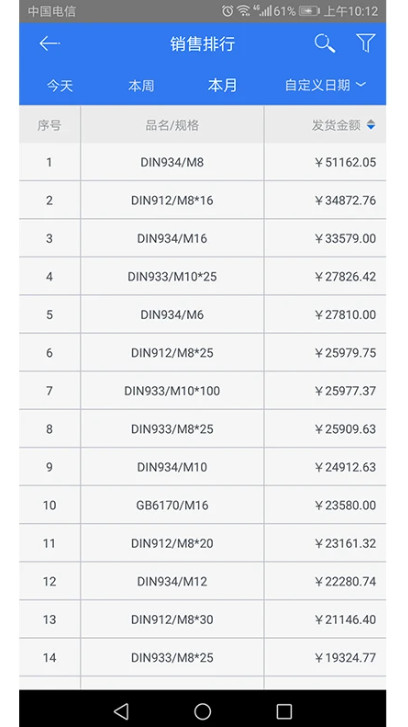Screen dimensions: 408x727
Task: Tap the Wi-Fi icon in status bar
Action: coord(244,11)
